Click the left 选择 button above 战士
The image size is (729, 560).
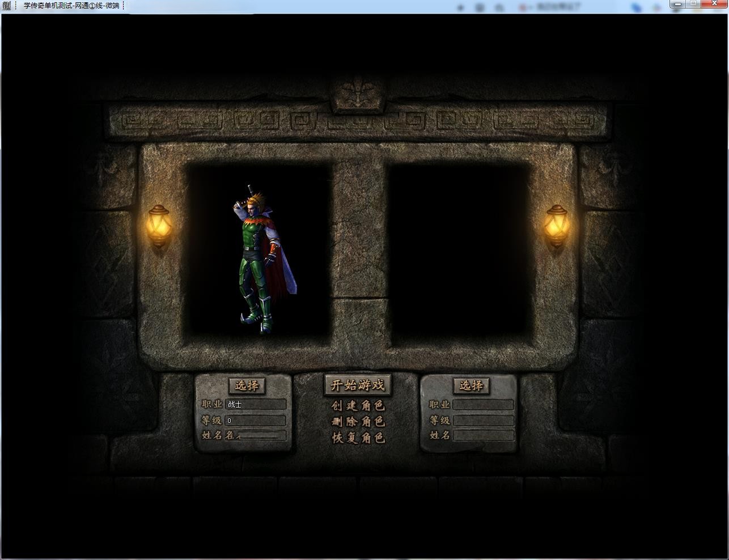click(x=247, y=385)
